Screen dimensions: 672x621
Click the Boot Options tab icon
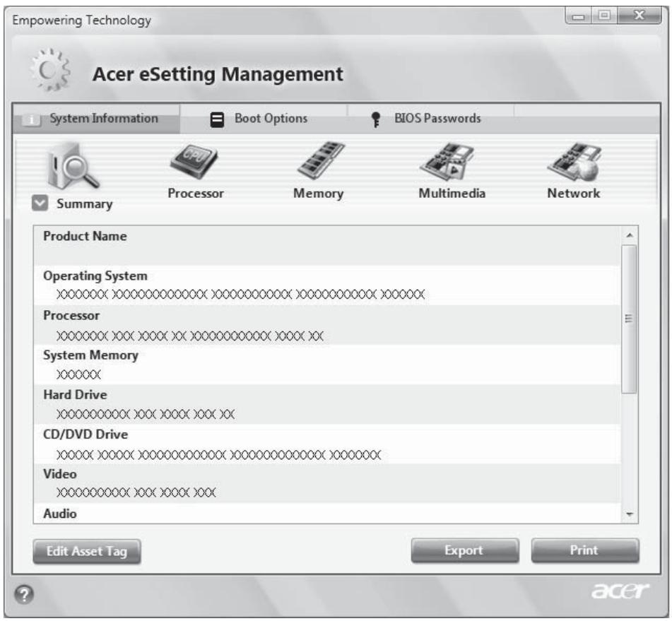(217, 119)
